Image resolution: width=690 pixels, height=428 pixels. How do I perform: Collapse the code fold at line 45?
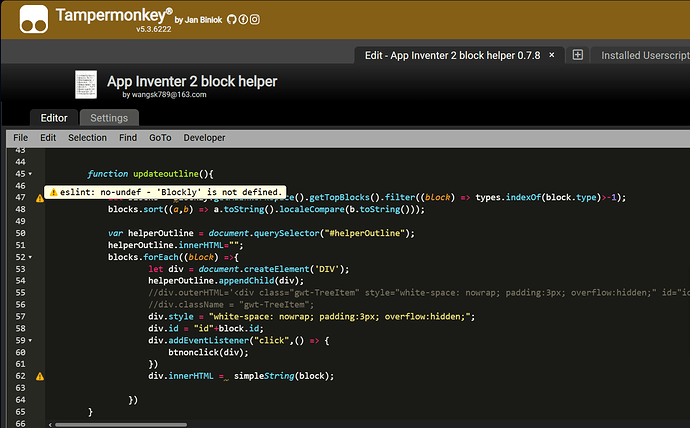31,173
